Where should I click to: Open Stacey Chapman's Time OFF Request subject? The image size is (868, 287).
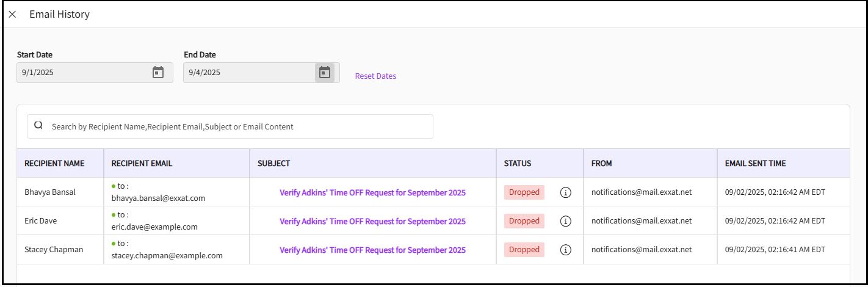pyautogui.click(x=372, y=250)
